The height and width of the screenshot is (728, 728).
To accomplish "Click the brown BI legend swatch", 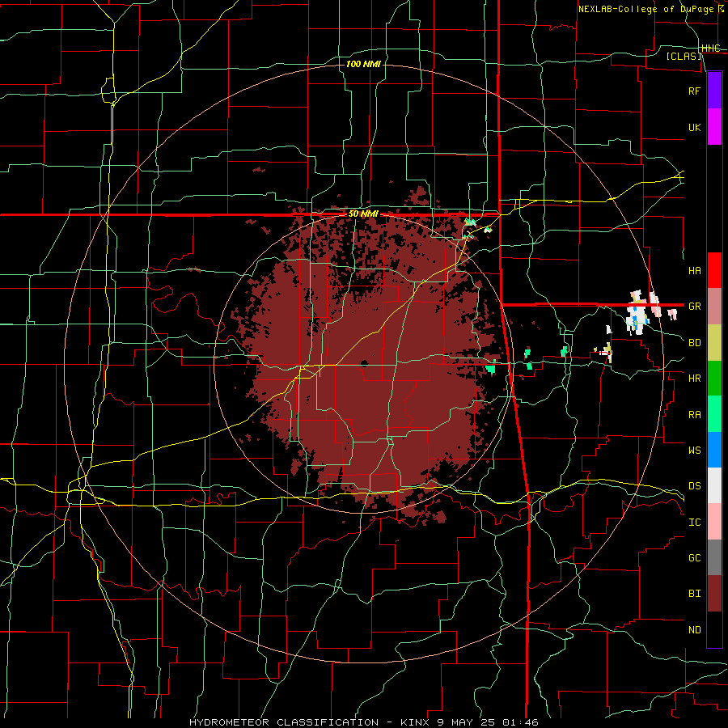I will 714,594.
